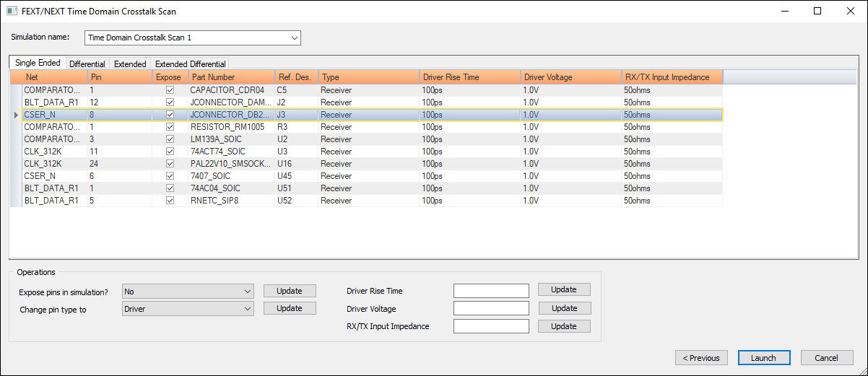Viewport: 868px width, 376px height.
Task: Open the Simulation name dropdown
Action: pos(193,38)
